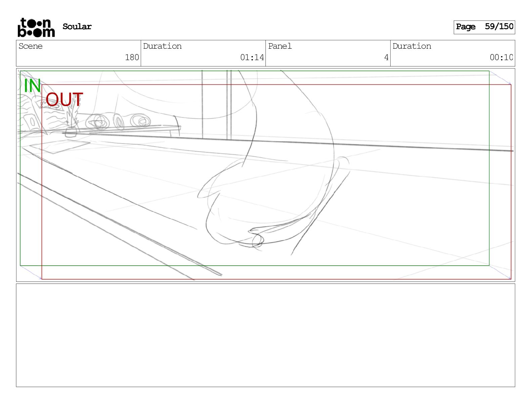Click the 'Scene' header label
This screenshot has width=532, height=411.
click(31, 46)
